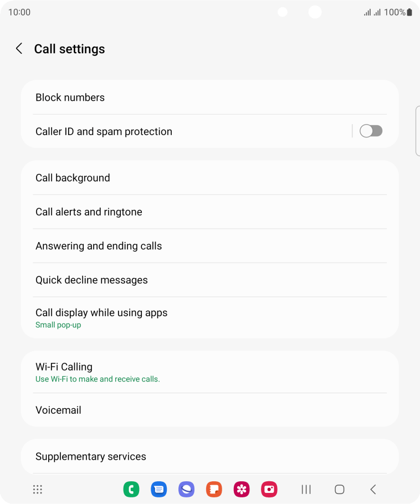
Task: Open Answering and ending calls
Action: 209,246
